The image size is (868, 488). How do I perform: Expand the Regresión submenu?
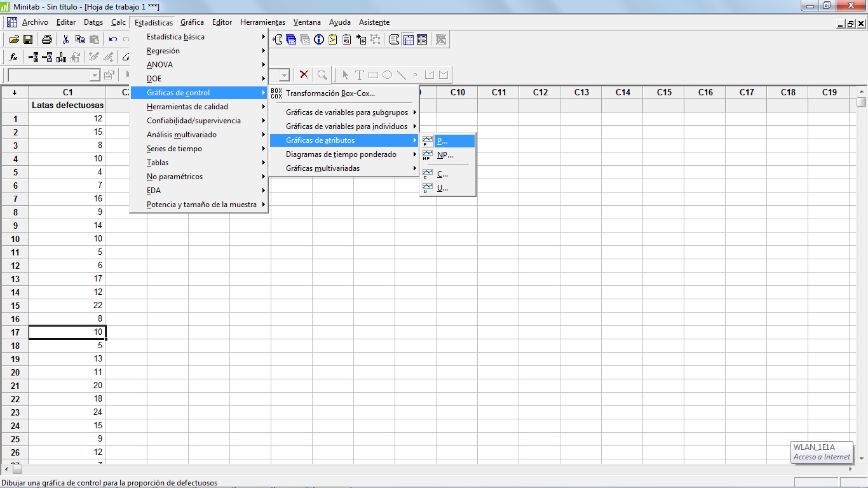(x=199, y=51)
